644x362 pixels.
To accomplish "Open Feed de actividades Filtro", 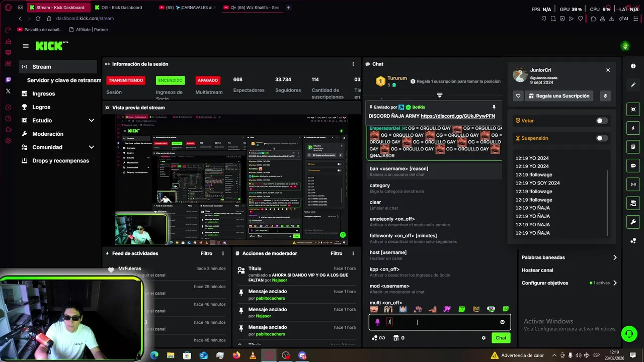I will click(x=206, y=254).
